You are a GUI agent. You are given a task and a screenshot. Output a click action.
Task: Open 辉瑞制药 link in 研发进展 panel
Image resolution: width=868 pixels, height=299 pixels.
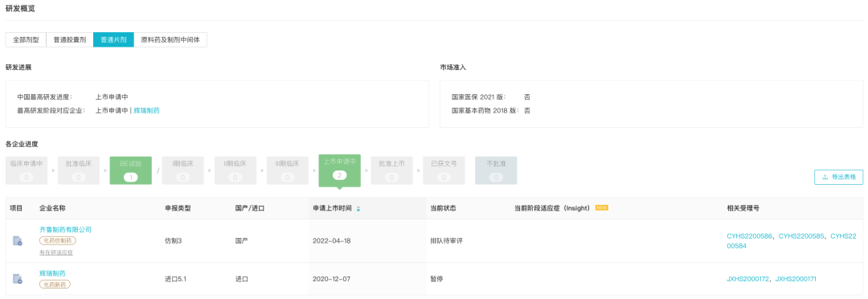tap(147, 111)
